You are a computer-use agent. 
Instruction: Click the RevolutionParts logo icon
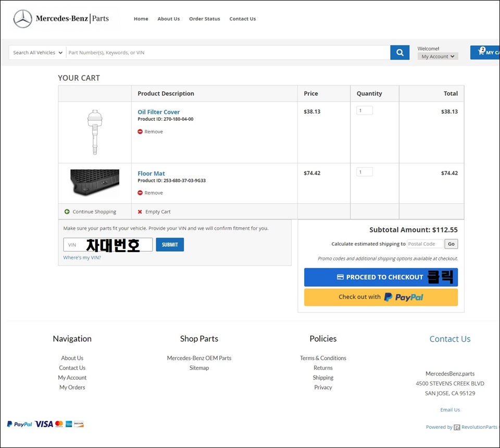click(x=457, y=427)
